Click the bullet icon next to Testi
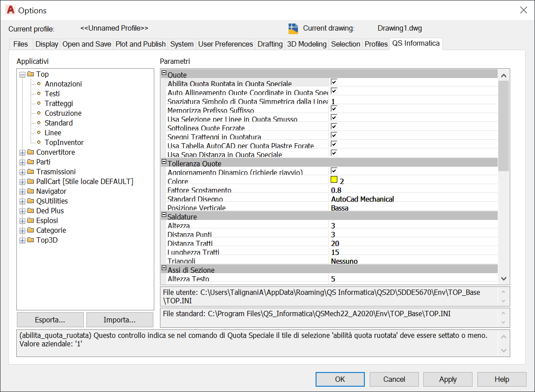 tap(39, 94)
